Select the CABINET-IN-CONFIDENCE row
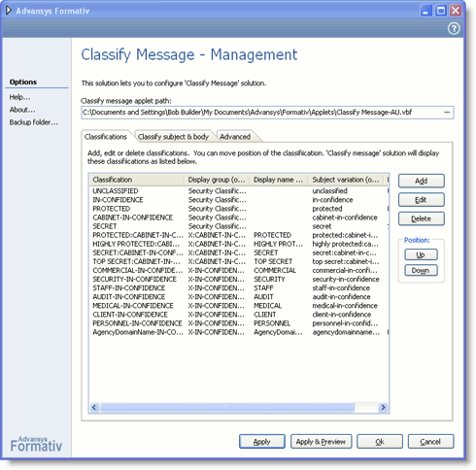Image resolution: width=476 pixels, height=470 pixels. click(239, 218)
